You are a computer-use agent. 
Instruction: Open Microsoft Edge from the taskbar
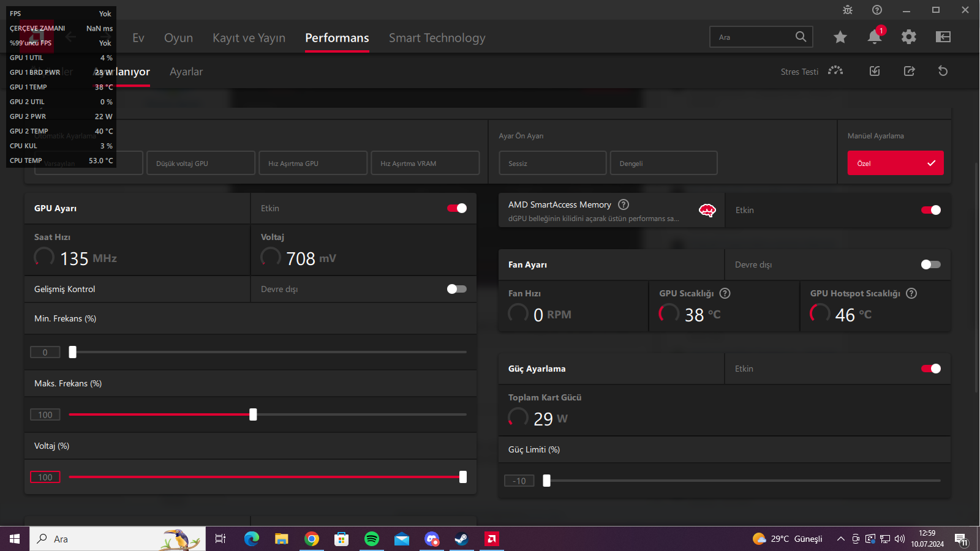[x=252, y=539]
